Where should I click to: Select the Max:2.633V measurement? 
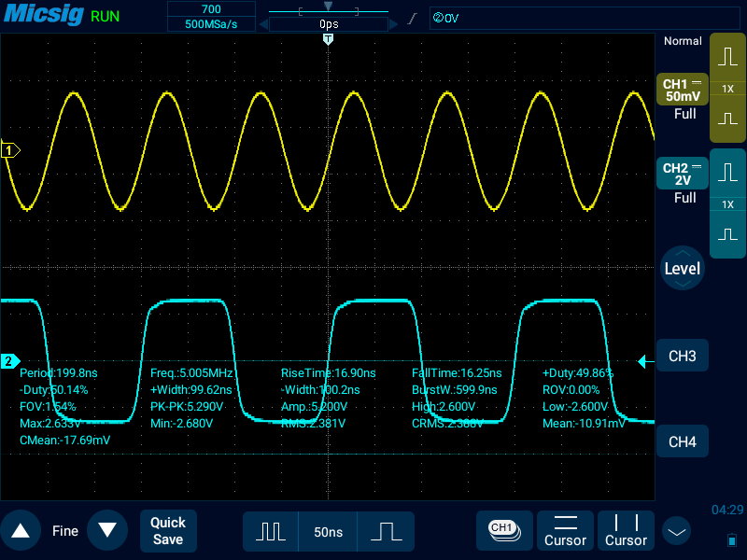click(x=50, y=423)
